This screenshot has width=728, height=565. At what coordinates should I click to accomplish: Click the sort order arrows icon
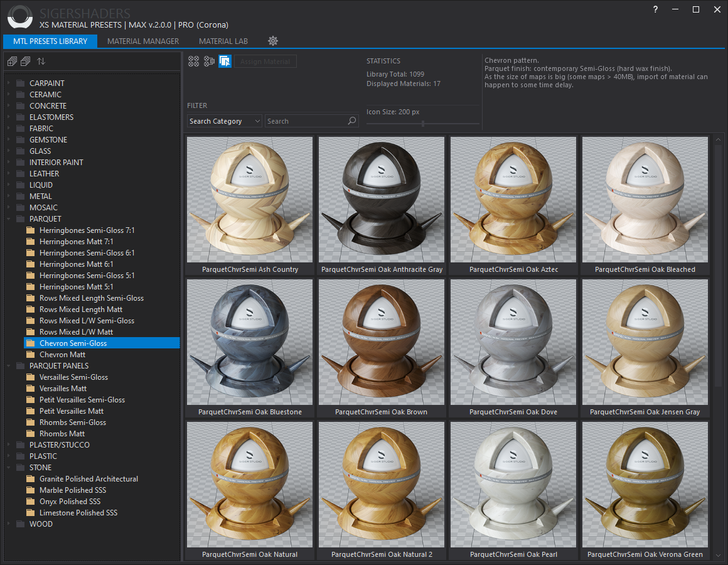point(41,62)
